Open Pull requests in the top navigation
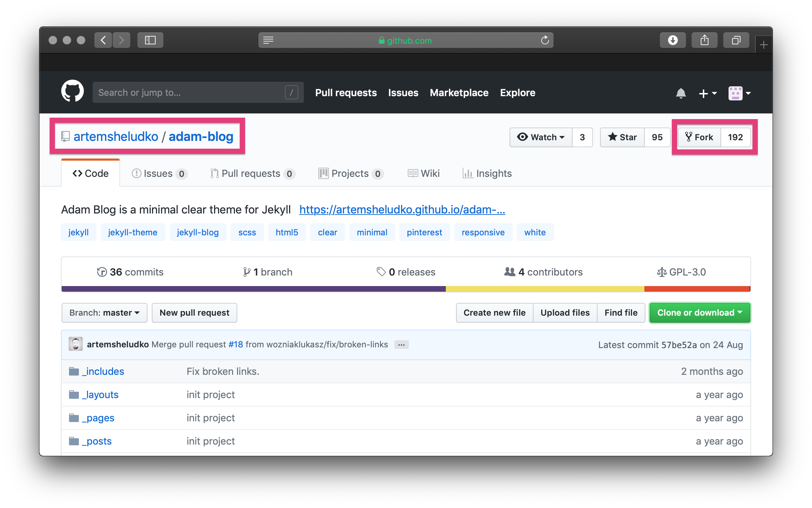Image resolution: width=812 pixels, height=508 pixels. tap(346, 93)
